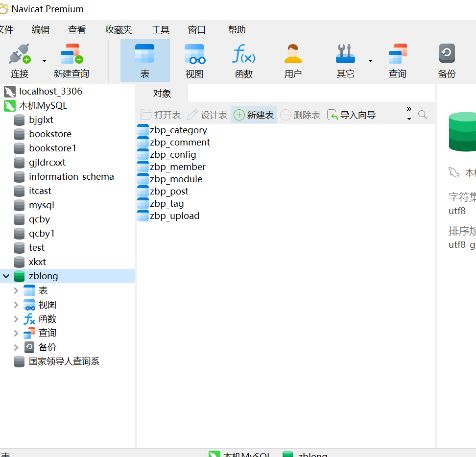This screenshot has height=457, width=476.
Task: Select the test database
Action: coord(36,247)
